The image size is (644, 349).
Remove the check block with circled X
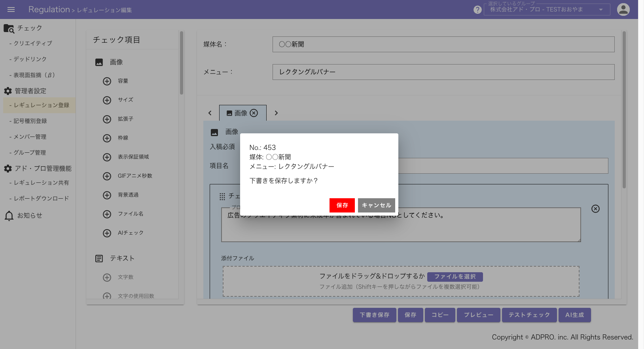pyautogui.click(x=595, y=209)
